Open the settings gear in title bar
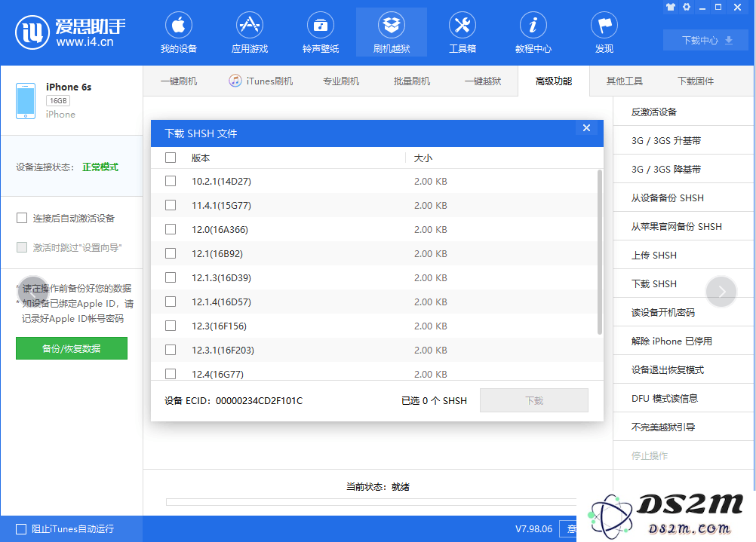The width and height of the screenshot is (756, 542). [x=687, y=8]
